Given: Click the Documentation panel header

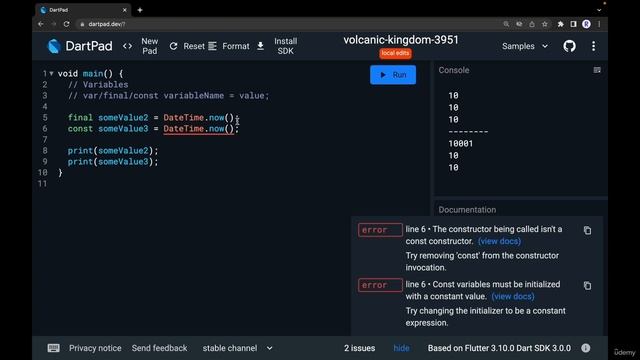Looking at the screenshot, I should (467, 210).
